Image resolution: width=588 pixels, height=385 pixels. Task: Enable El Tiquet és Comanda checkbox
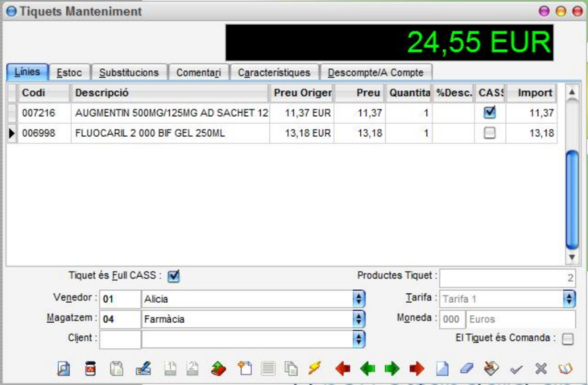pos(568,339)
